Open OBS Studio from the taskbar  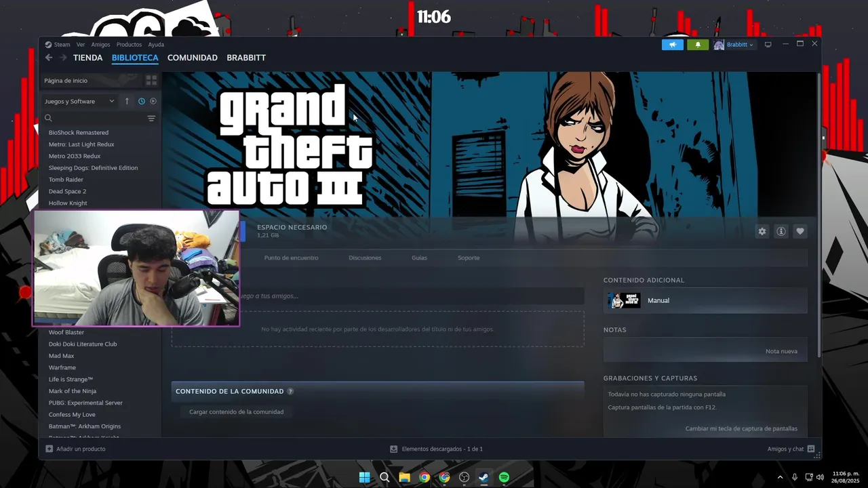tap(464, 477)
